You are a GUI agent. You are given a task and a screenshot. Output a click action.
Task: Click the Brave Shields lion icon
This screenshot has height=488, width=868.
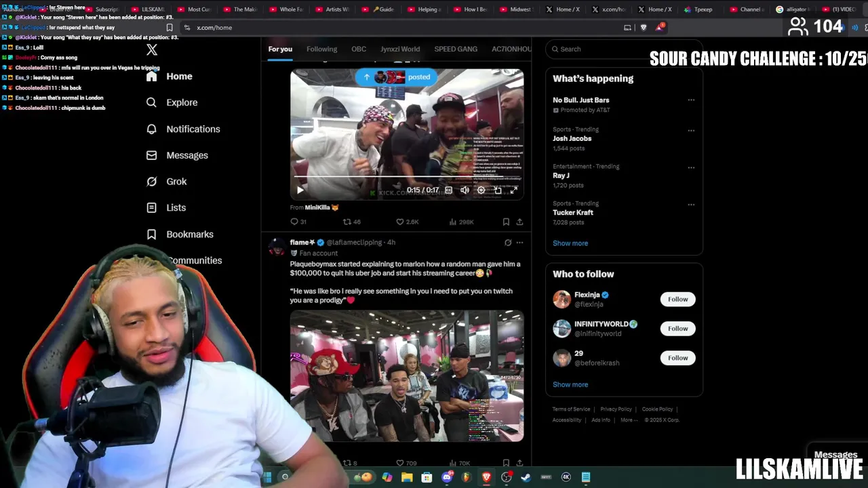(x=644, y=28)
